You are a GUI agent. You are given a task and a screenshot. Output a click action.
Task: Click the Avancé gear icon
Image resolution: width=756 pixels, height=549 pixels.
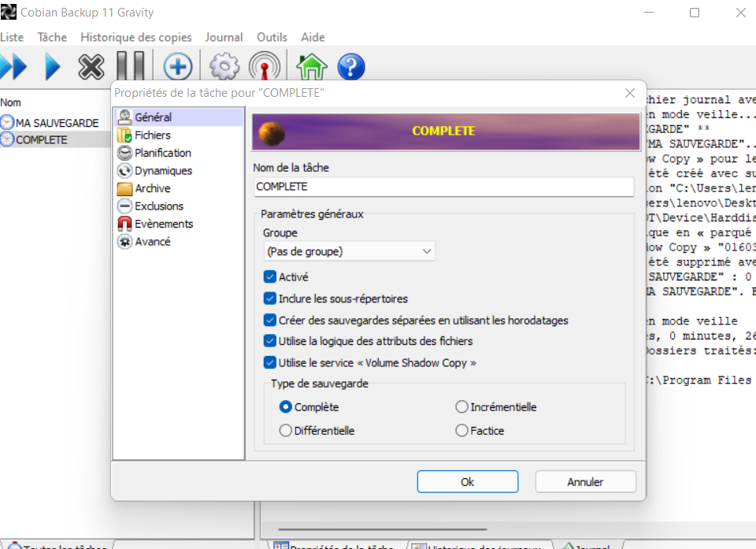124,241
